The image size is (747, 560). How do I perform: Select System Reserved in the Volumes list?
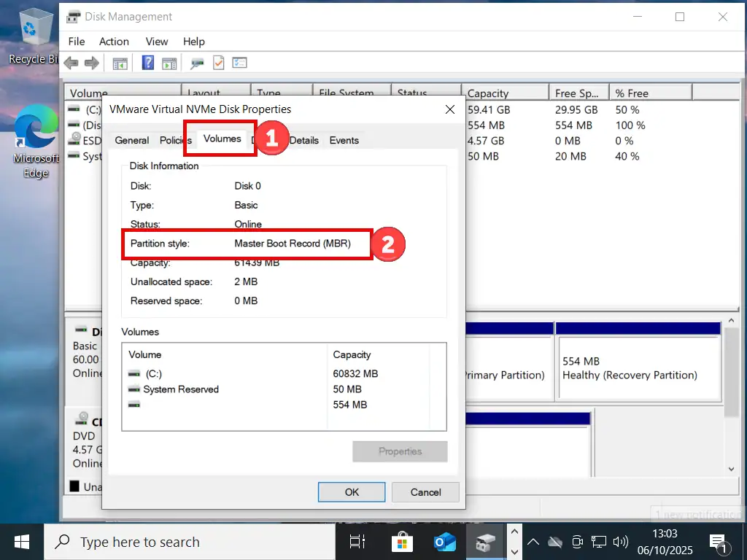180,389
